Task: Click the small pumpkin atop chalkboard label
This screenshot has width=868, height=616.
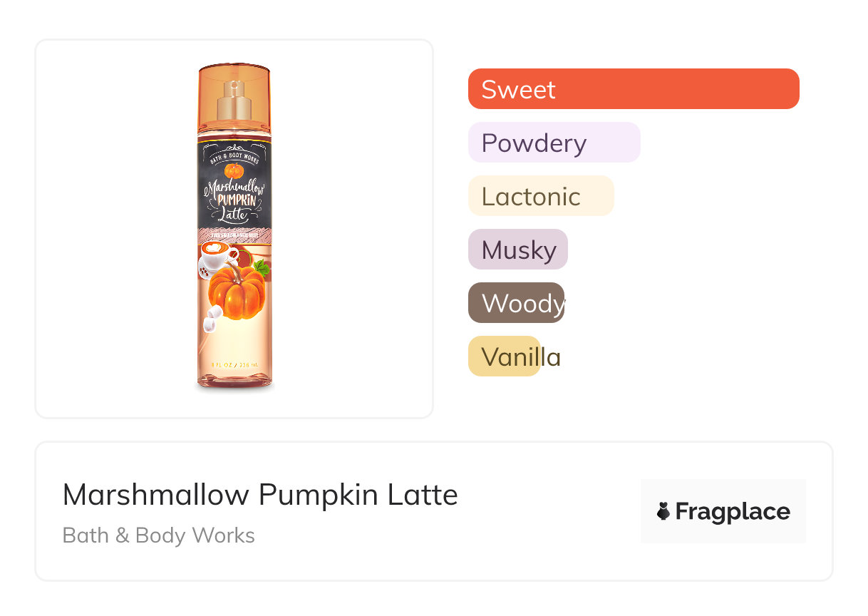Action: pos(234,170)
